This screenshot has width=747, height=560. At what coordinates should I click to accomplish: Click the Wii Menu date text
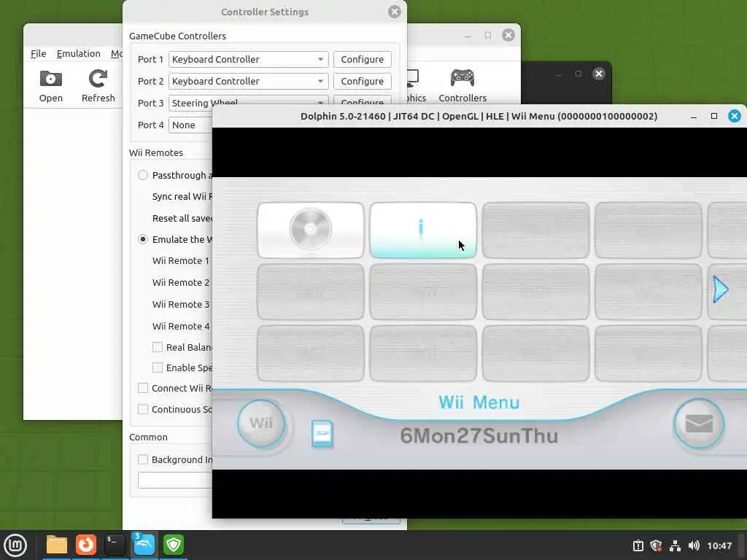tap(479, 436)
